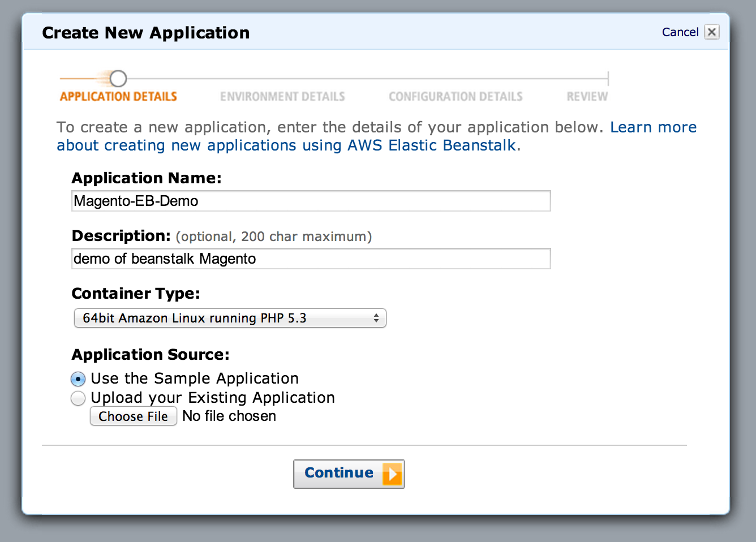Viewport: 756px width, 542px height.
Task: Close dialog with the X icon
Action: pos(712,32)
